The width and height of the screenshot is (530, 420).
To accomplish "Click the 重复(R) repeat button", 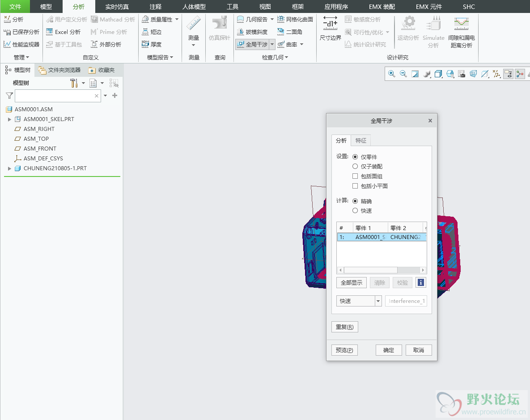I will coord(344,327).
